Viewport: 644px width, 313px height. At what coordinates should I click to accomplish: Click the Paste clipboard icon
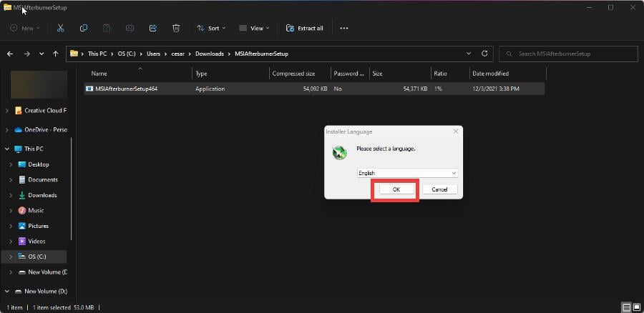click(107, 28)
